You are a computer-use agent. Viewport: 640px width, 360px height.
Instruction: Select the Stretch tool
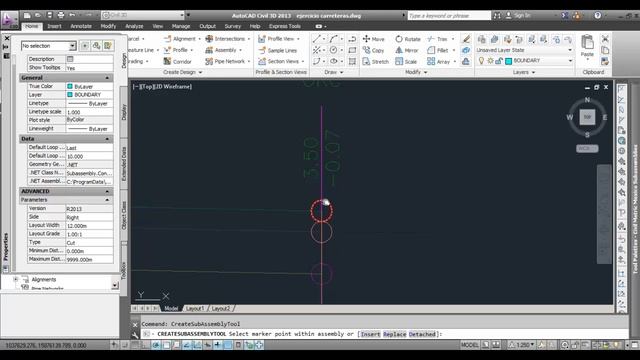[x=376, y=62]
